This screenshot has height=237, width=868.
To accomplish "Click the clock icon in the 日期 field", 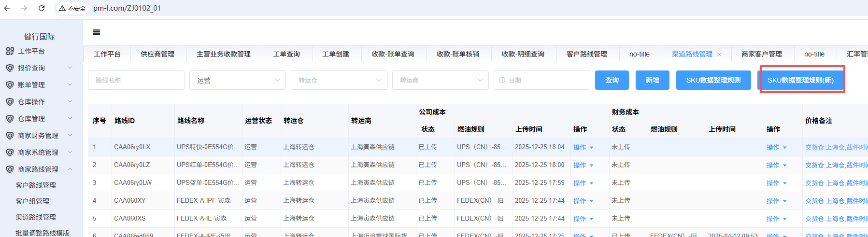I will (502, 80).
